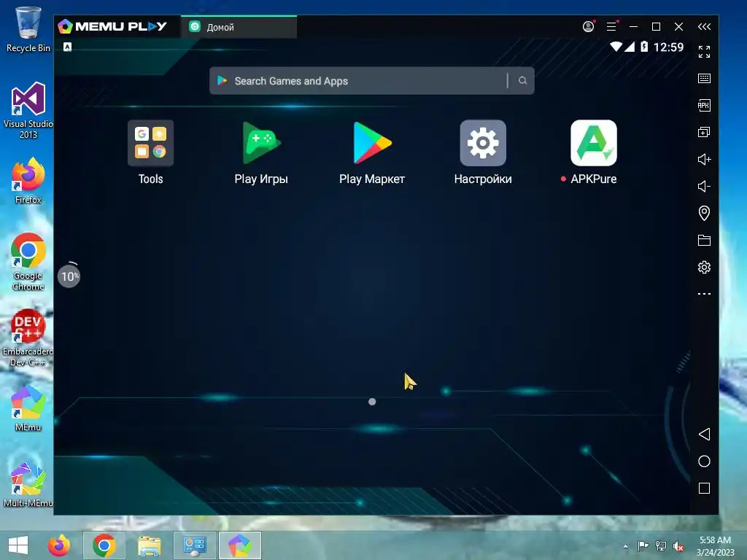This screenshot has height=560, width=747.
Task: Switch to the Домой tab
Action: (x=239, y=27)
